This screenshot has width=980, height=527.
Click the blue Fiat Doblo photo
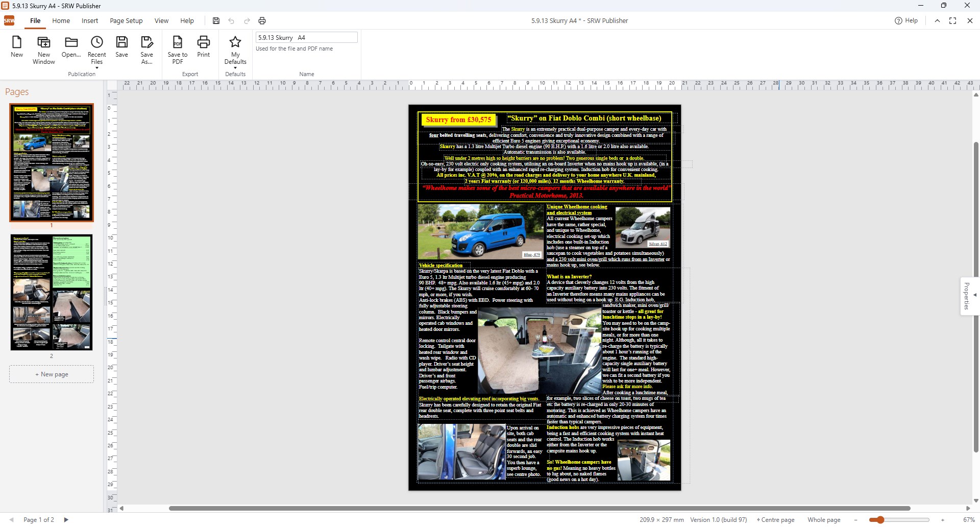click(480, 232)
